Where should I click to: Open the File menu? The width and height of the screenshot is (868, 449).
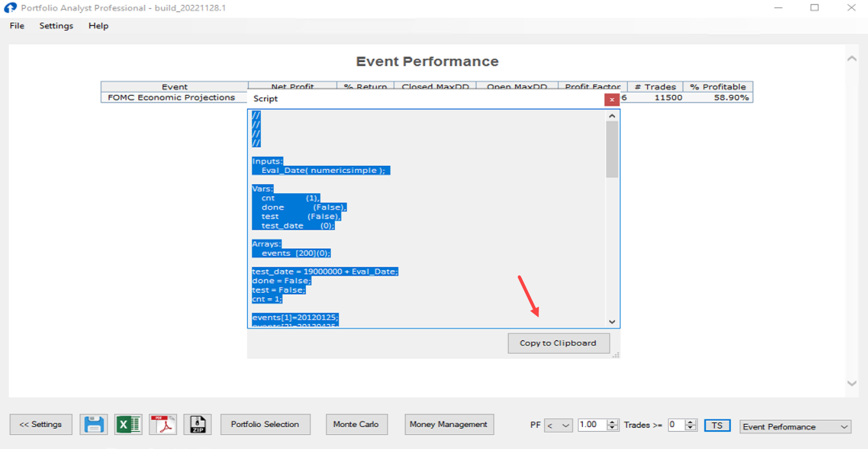pos(17,26)
